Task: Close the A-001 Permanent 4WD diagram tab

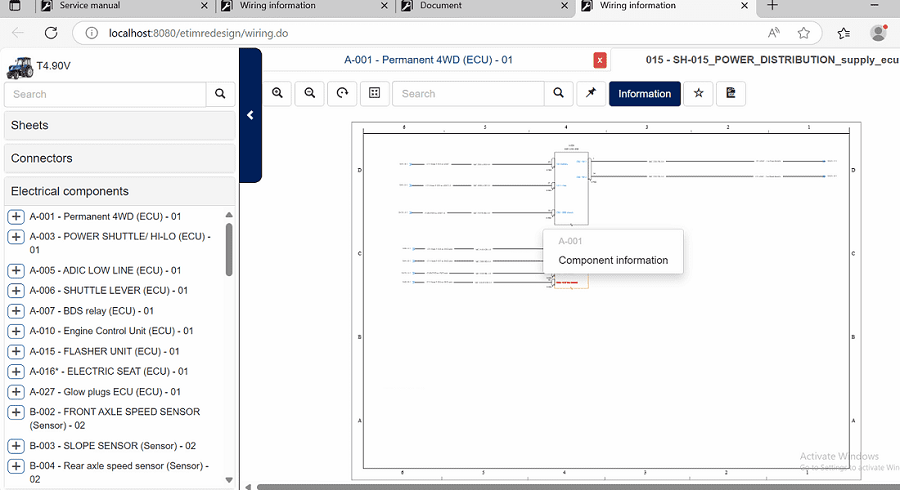Action: click(x=600, y=60)
